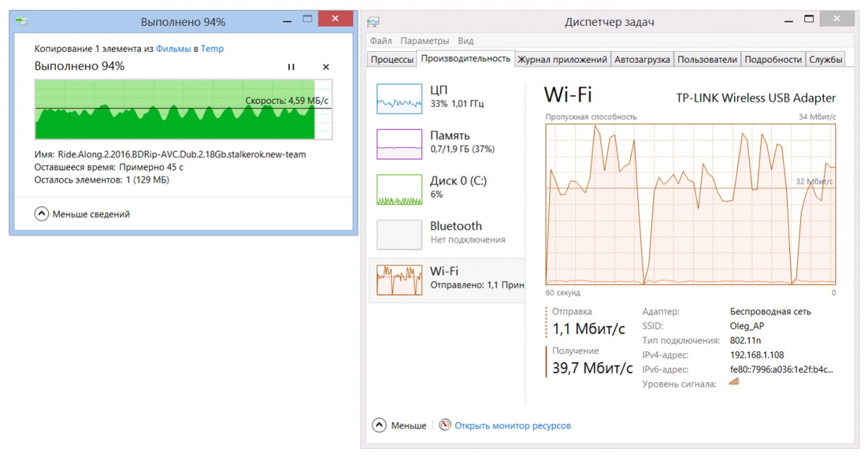Go to the 'Пользователи' tab

point(707,60)
